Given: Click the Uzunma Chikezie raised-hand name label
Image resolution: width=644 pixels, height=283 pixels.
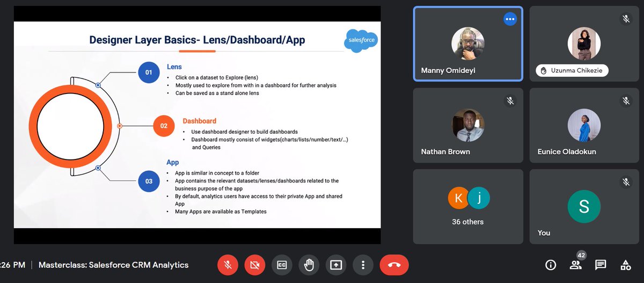Looking at the screenshot, I should tap(572, 70).
